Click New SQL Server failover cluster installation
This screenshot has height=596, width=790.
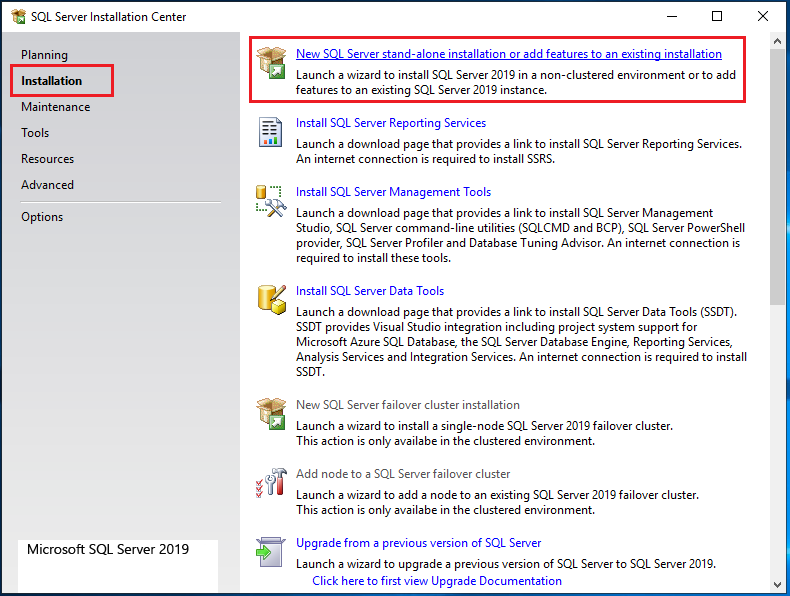tap(408, 405)
